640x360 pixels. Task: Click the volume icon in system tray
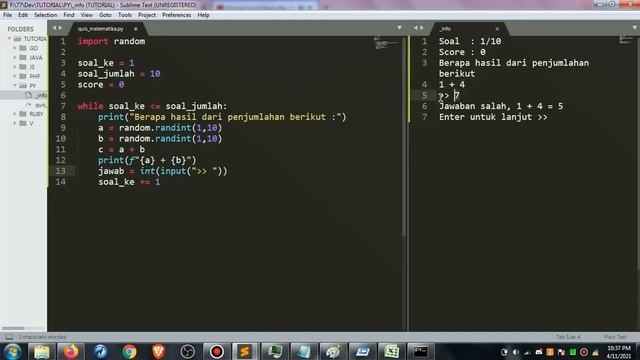(516, 352)
